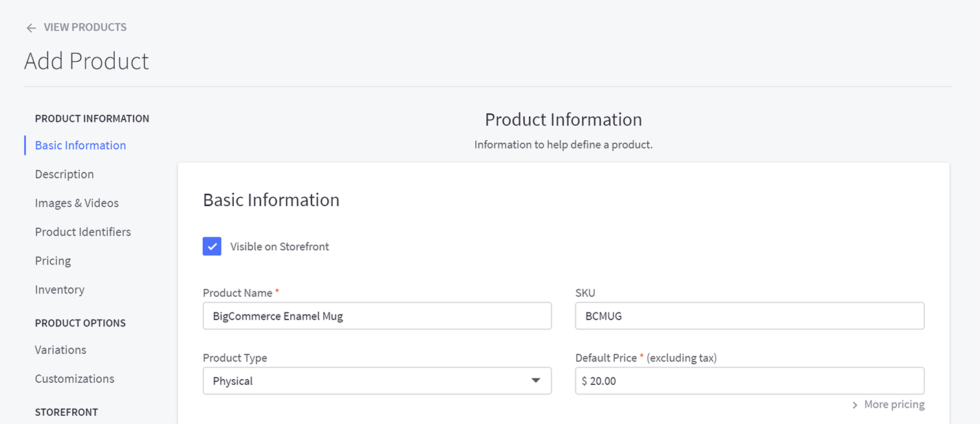Click the STOREFRONT sidebar heading
The width and height of the screenshot is (980, 424).
(x=66, y=412)
